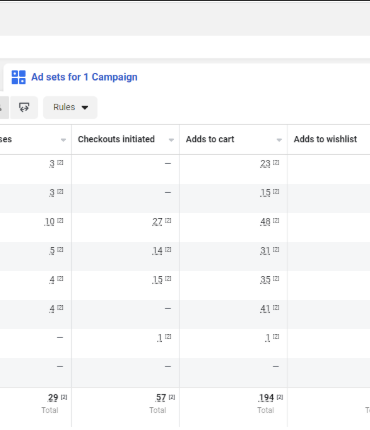The image size is (370, 430).
Task: Open the Ad sets for 1 Campaign tab
Action: coord(75,77)
